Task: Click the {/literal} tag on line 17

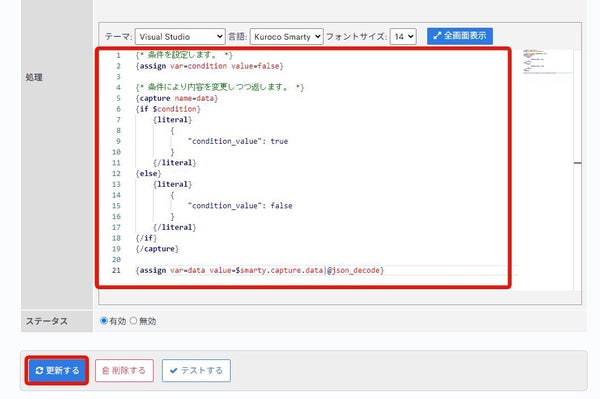Action: pos(174,227)
